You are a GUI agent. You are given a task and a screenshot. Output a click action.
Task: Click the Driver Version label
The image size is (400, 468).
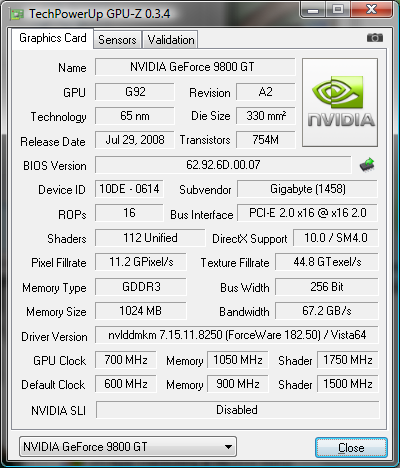(x=54, y=337)
